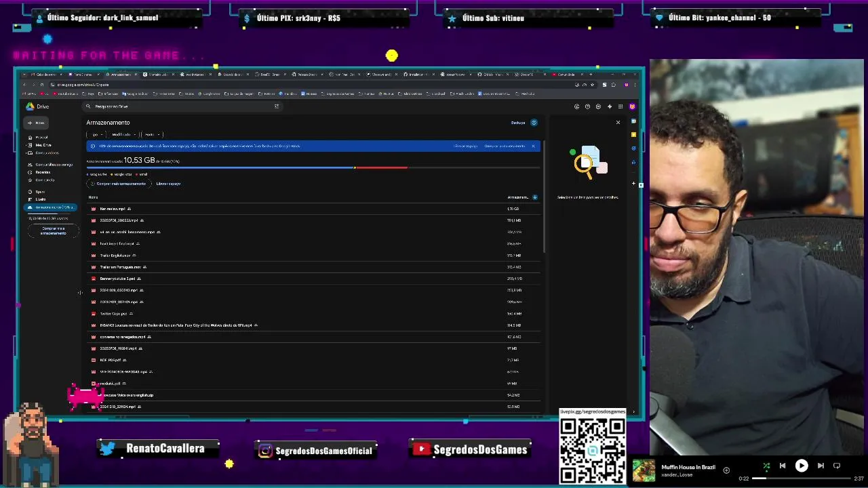Seek in the music progress bar

point(800,479)
